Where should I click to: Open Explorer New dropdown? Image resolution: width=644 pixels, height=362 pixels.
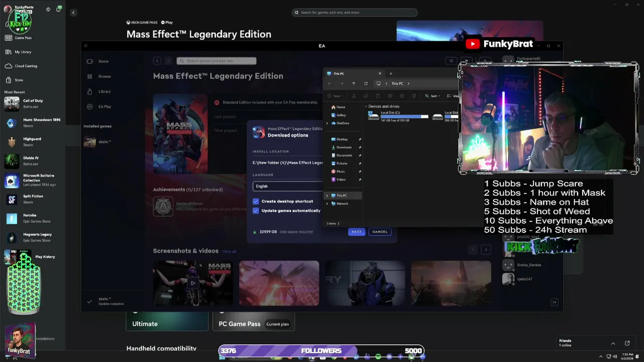(335, 96)
